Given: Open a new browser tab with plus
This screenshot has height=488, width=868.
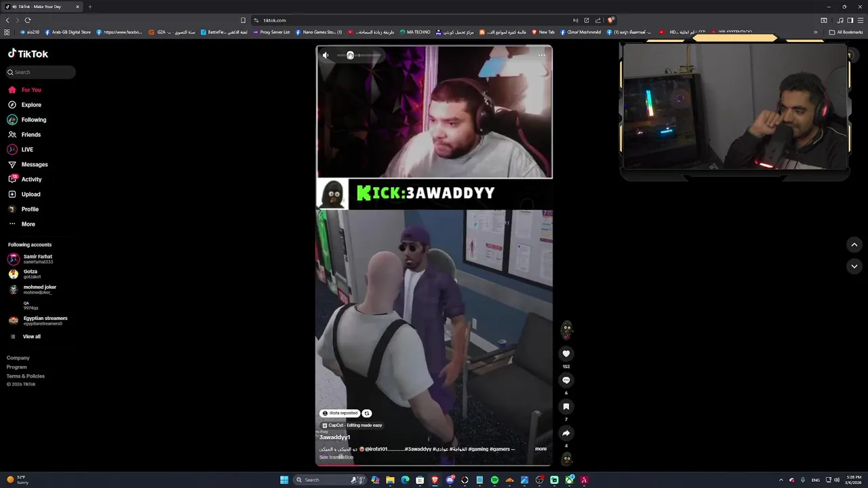Looking at the screenshot, I should [x=90, y=7].
